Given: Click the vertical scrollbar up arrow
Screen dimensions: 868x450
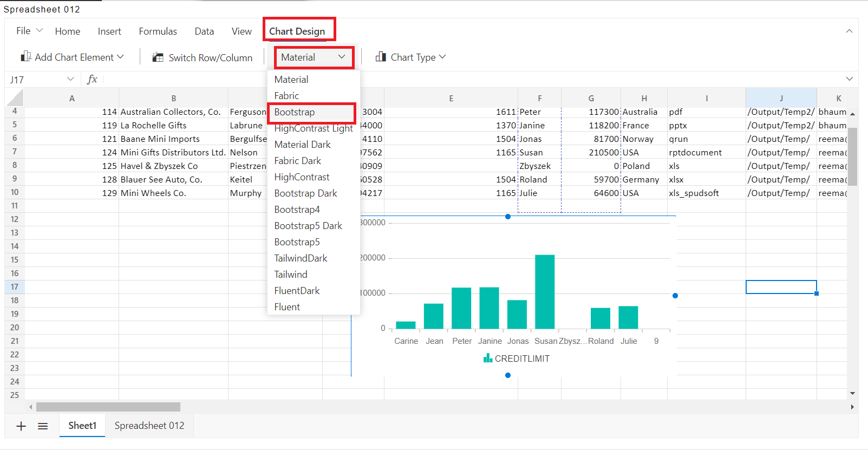Looking at the screenshot, I should tap(852, 114).
